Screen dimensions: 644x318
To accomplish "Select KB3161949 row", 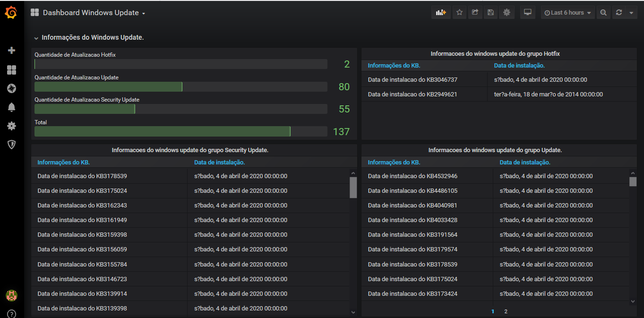I will [x=190, y=220].
